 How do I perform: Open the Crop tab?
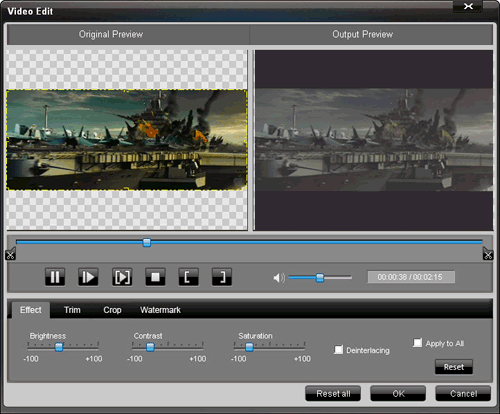click(x=112, y=310)
